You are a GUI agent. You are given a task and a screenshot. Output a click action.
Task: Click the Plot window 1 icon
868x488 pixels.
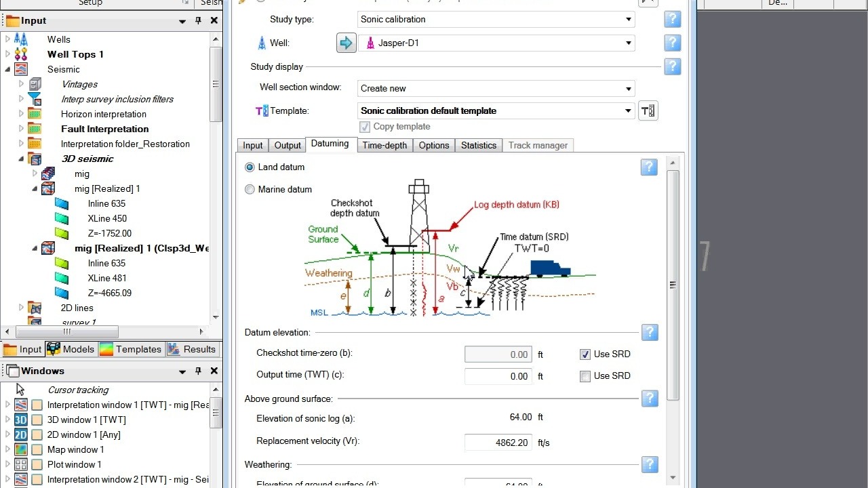point(21,464)
